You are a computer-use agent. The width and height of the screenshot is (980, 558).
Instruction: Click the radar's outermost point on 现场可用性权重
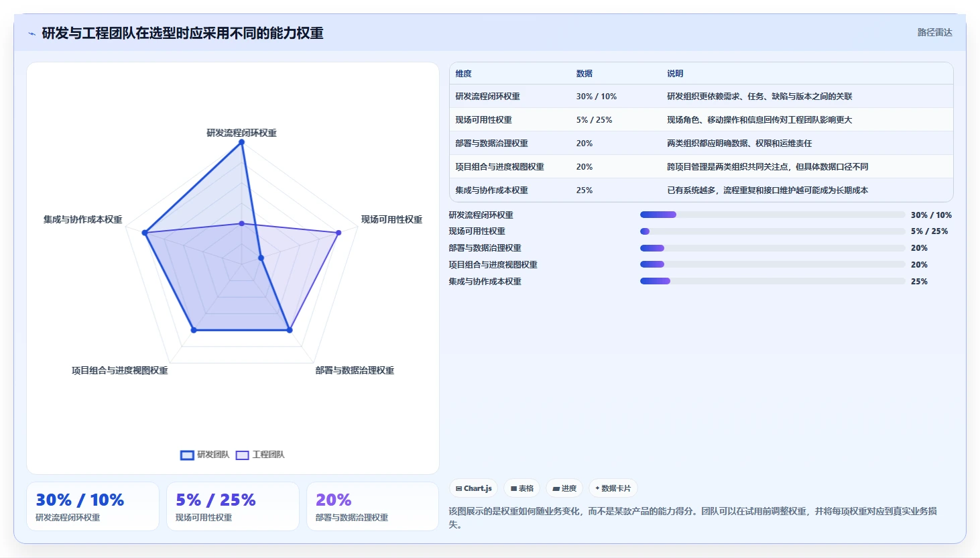click(x=339, y=233)
